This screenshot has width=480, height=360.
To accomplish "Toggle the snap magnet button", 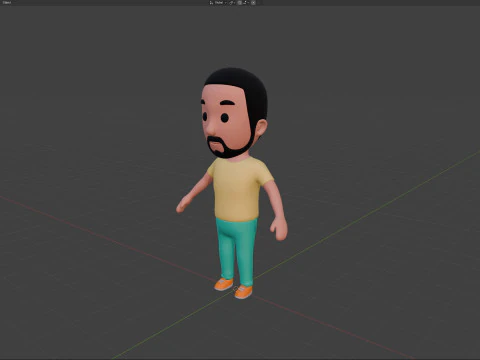I will pyautogui.click(x=239, y=2).
